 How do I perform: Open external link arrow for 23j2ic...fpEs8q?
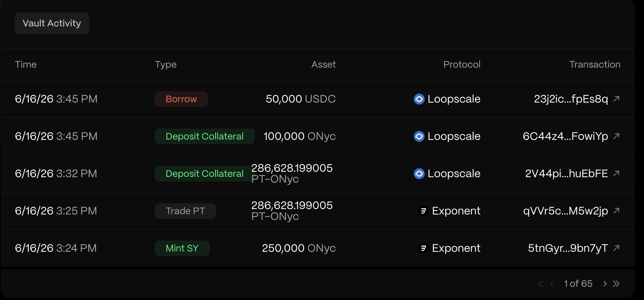pos(616,99)
